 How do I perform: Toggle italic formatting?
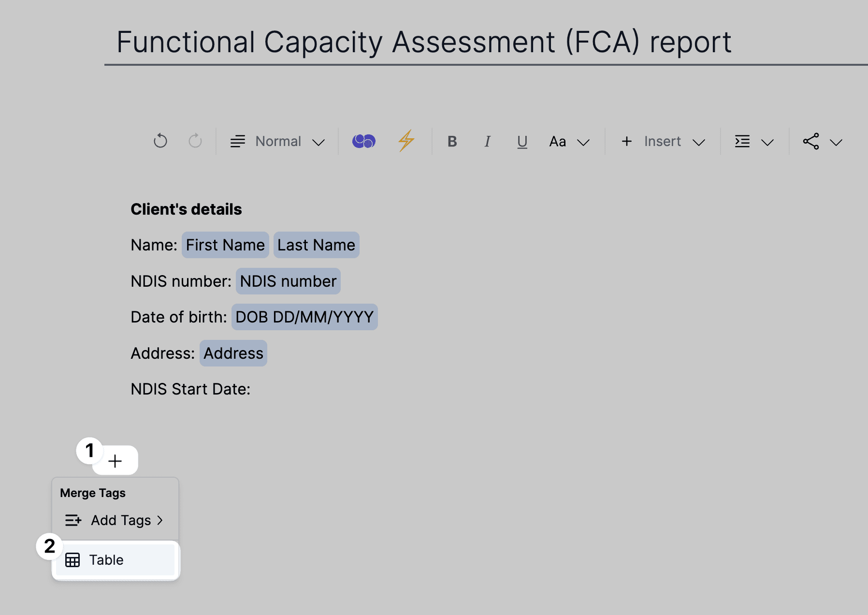(487, 142)
